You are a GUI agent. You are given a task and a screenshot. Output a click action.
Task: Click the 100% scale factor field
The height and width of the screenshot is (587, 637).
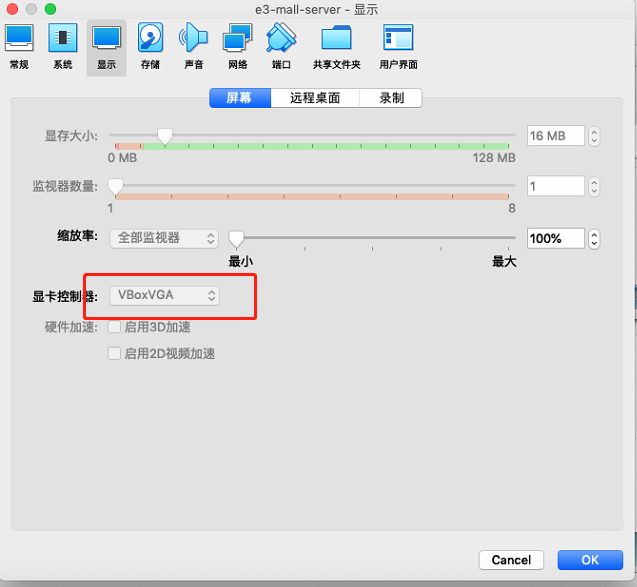coord(556,238)
